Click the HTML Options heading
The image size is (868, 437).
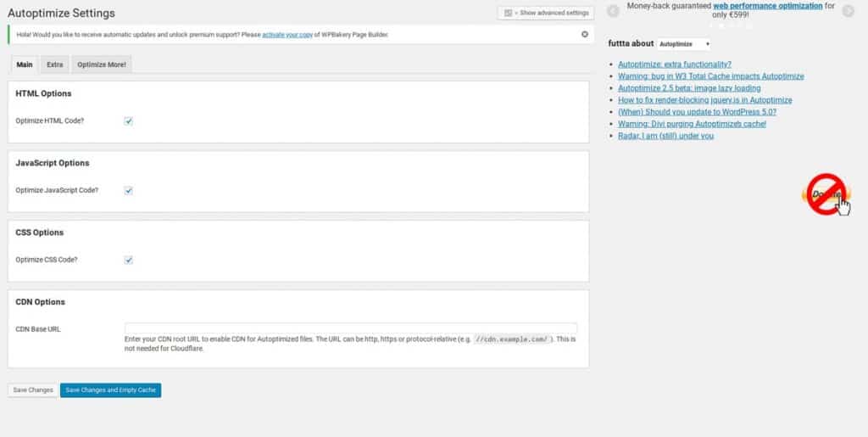click(43, 93)
